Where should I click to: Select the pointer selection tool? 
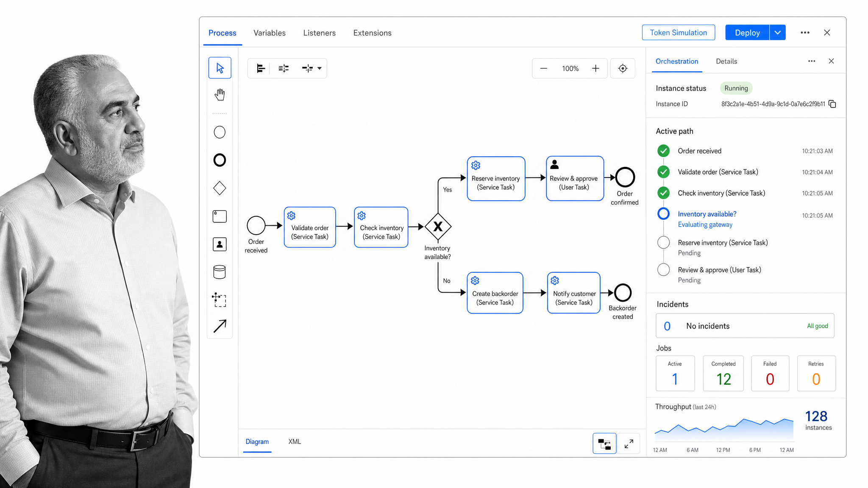click(220, 68)
